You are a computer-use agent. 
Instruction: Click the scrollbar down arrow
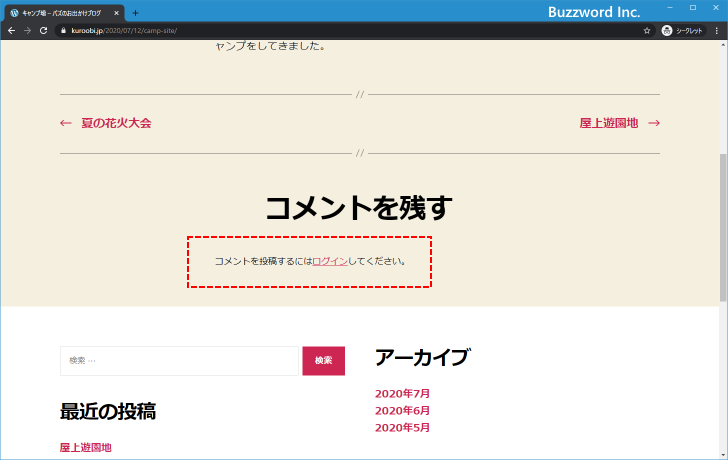coord(723,455)
